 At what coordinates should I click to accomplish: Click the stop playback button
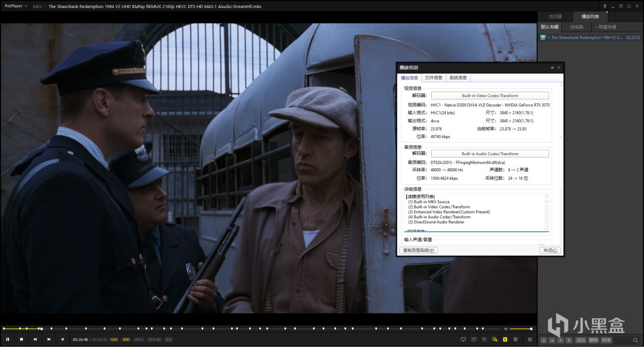[21, 339]
